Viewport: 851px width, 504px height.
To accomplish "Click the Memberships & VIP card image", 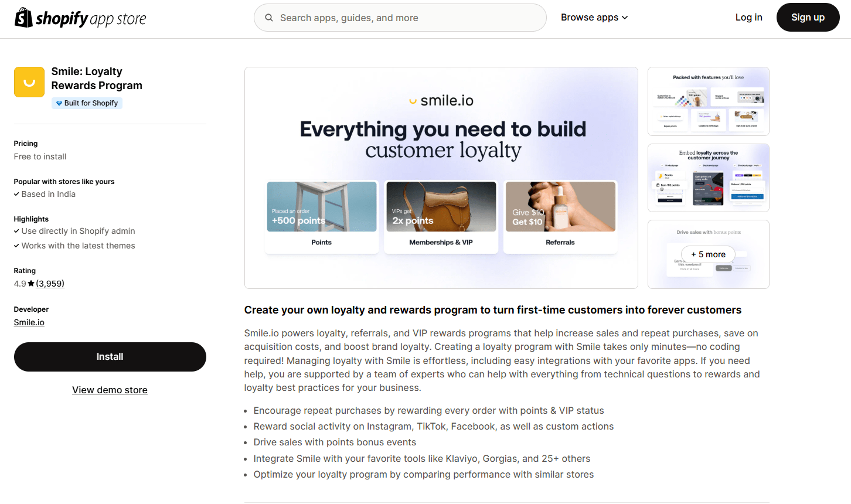I will click(x=441, y=207).
